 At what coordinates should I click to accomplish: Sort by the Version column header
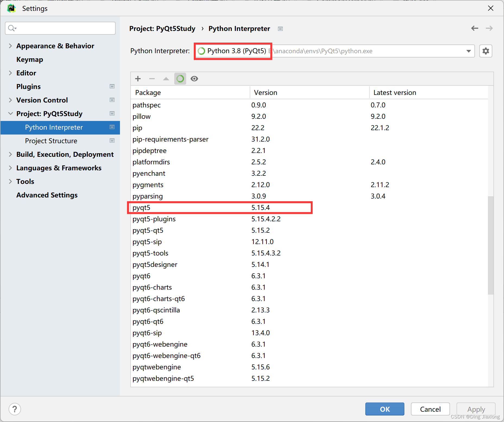[x=309, y=92]
